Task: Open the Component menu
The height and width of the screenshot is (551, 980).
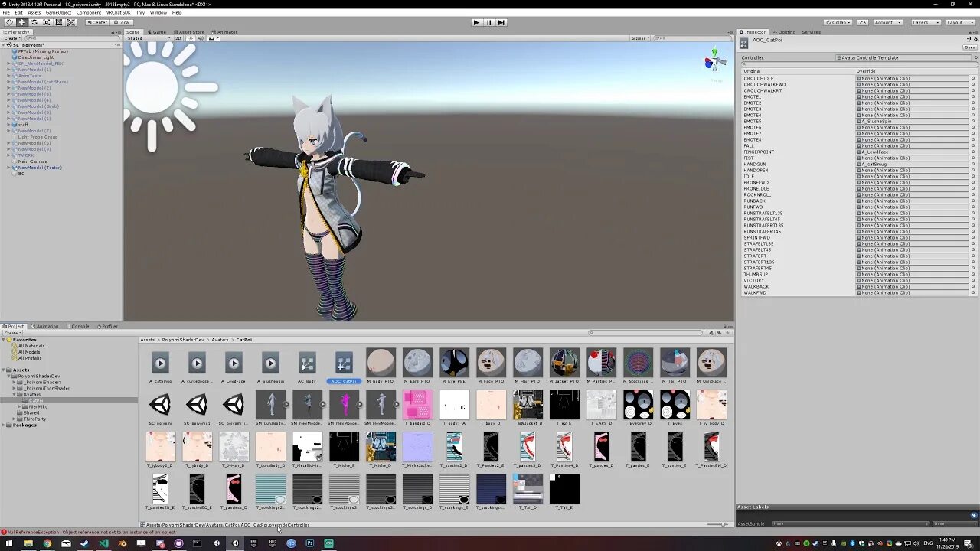Action: [x=88, y=12]
